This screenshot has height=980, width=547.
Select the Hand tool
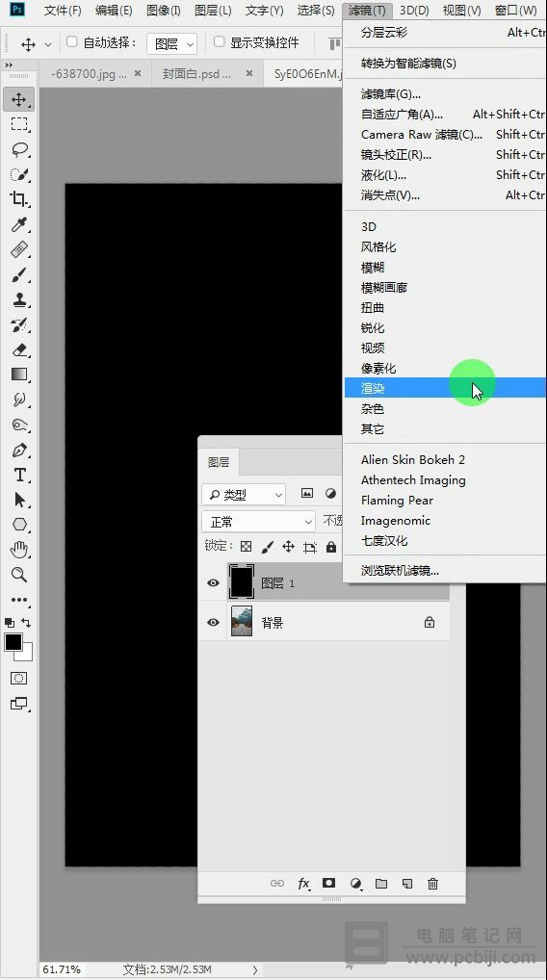(18, 550)
